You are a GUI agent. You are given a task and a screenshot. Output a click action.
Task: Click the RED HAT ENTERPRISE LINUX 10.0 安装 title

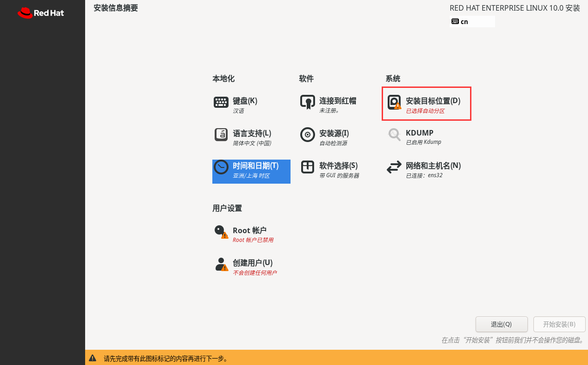pos(515,8)
